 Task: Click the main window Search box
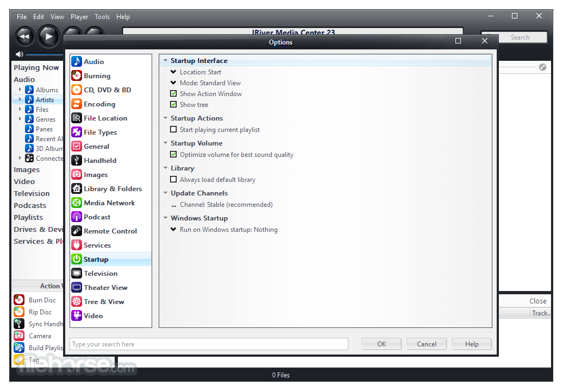click(x=520, y=37)
